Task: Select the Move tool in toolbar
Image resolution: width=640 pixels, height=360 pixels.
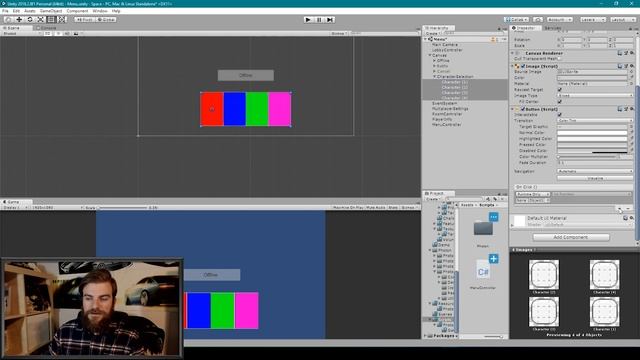Action: pos(19,20)
